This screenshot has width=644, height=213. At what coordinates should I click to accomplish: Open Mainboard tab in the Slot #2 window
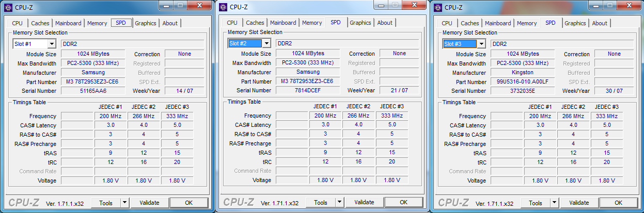(x=283, y=23)
